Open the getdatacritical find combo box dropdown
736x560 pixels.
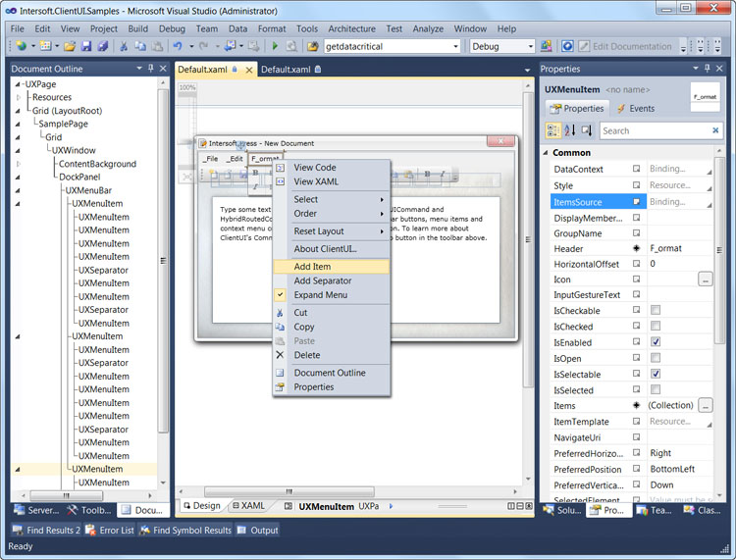pos(455,46)
